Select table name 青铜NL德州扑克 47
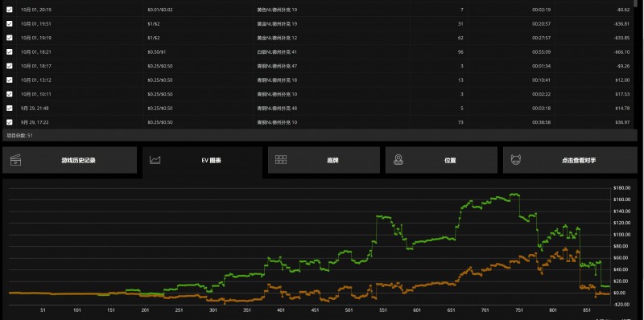644x320 pixels. coord(277,66)
